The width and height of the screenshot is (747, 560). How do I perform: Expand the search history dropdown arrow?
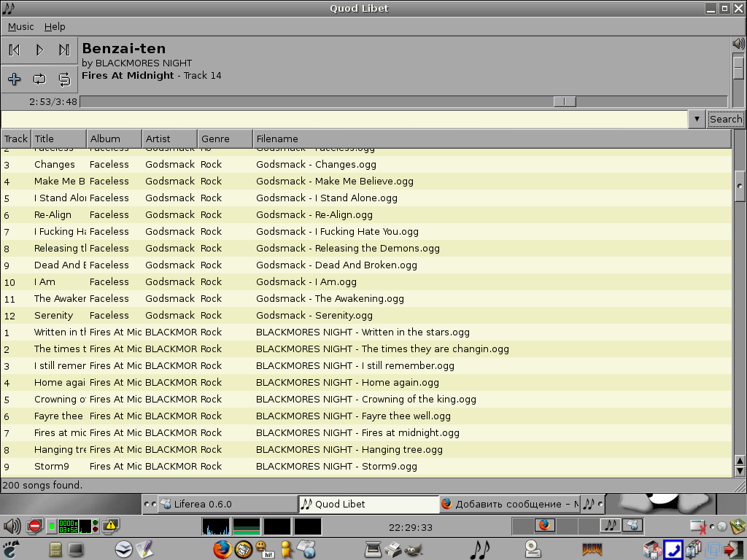pyautogui.click(x=697, y=119)
